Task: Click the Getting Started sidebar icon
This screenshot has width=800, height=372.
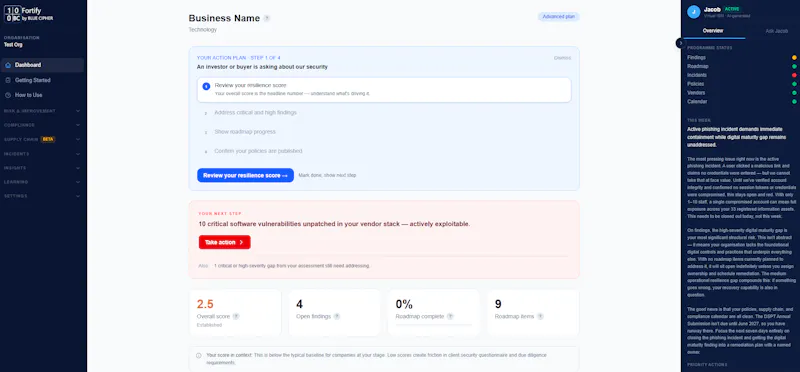Action: tap(8, 80)
